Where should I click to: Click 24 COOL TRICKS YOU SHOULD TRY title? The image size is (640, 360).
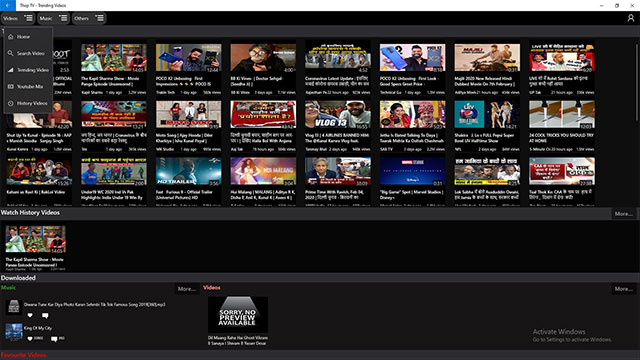[562, 138]
